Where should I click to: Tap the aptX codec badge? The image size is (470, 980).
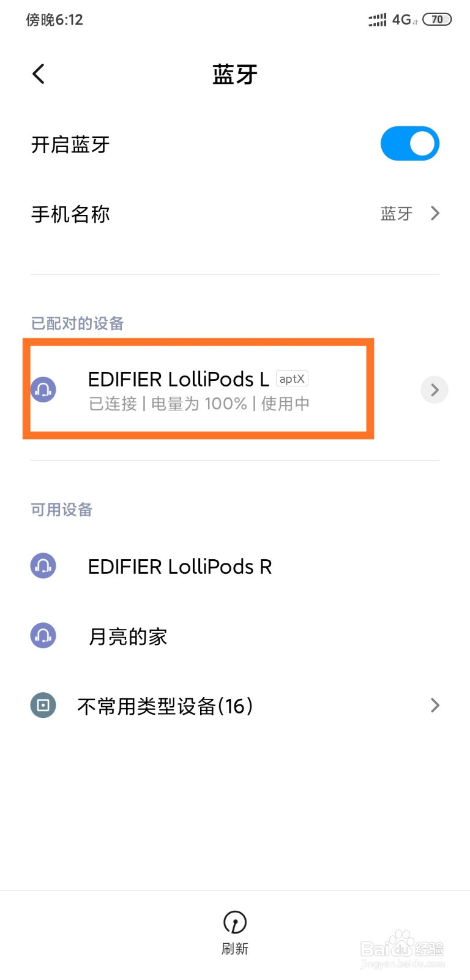[292, 379]
